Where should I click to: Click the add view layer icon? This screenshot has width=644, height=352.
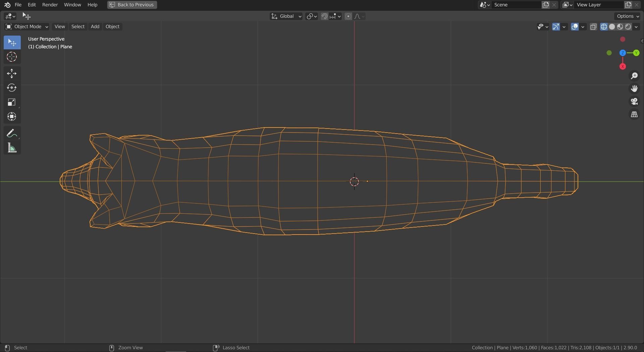tap(628, 5)
